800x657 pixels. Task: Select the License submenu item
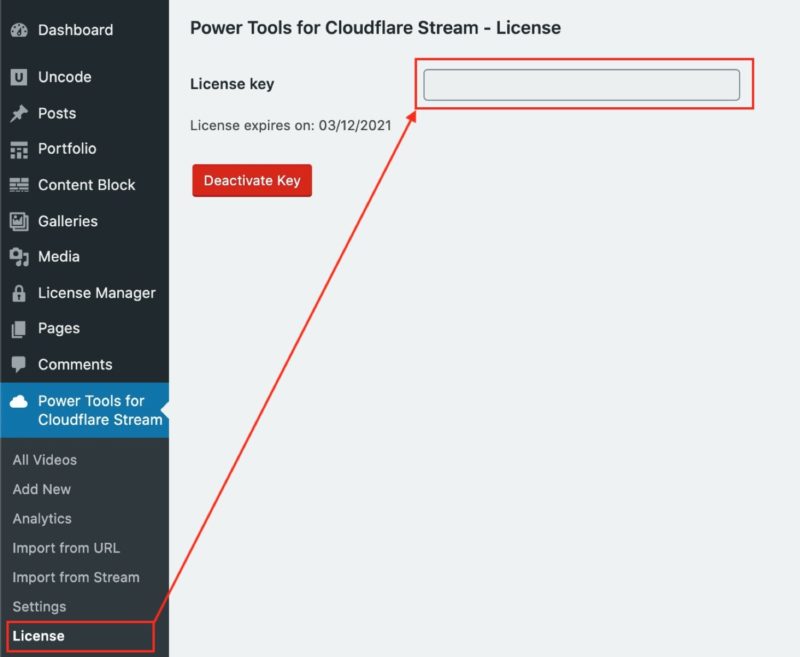click(38, 636)
